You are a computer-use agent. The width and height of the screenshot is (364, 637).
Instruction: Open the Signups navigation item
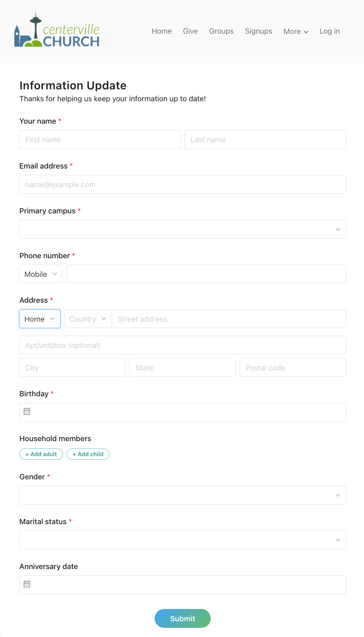(x=258, y=31)
